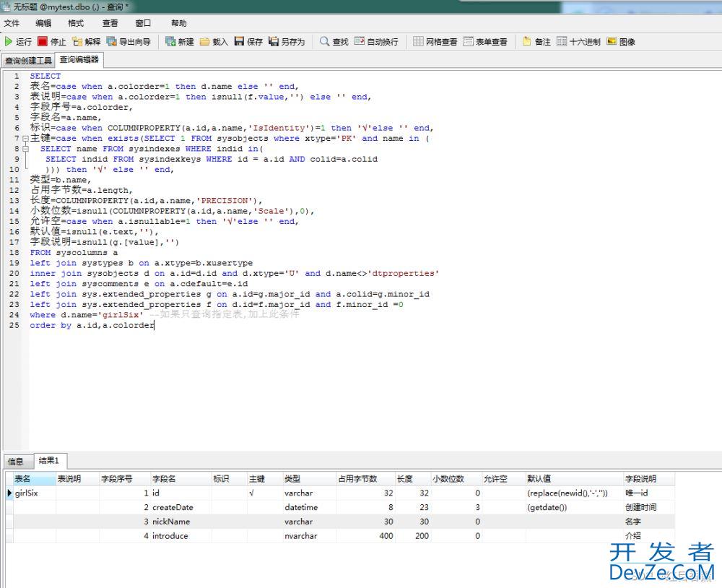Click the 唯一id description cell
The height and width of the screenshot is (588, 722).
coord(649,493)
